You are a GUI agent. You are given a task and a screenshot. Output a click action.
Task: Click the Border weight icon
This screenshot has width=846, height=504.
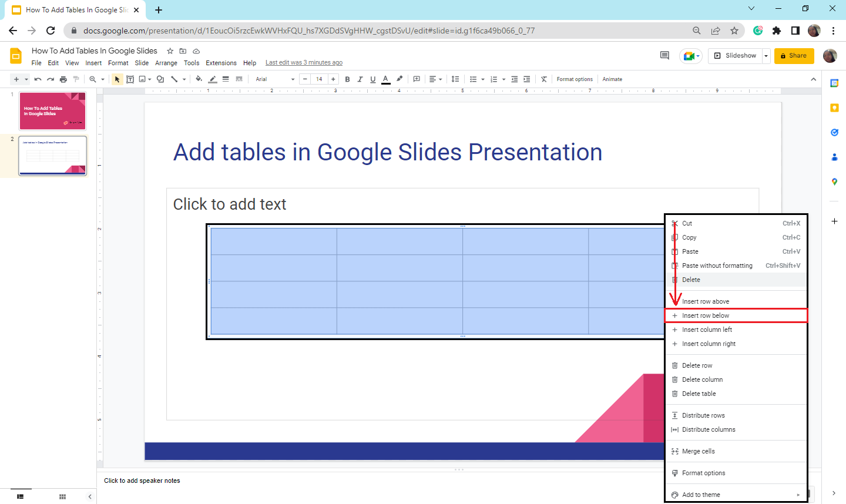[226, 79]
